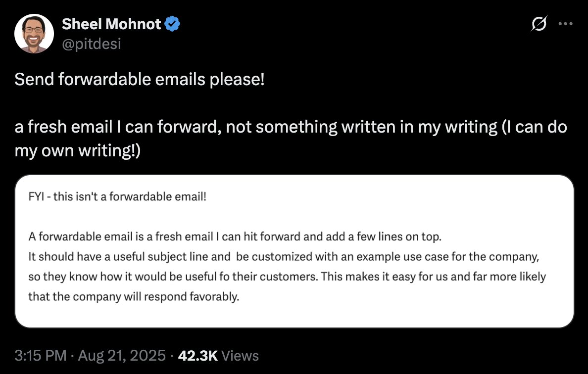
Task: Click blank white area below image text
Action: click(294, 317)
